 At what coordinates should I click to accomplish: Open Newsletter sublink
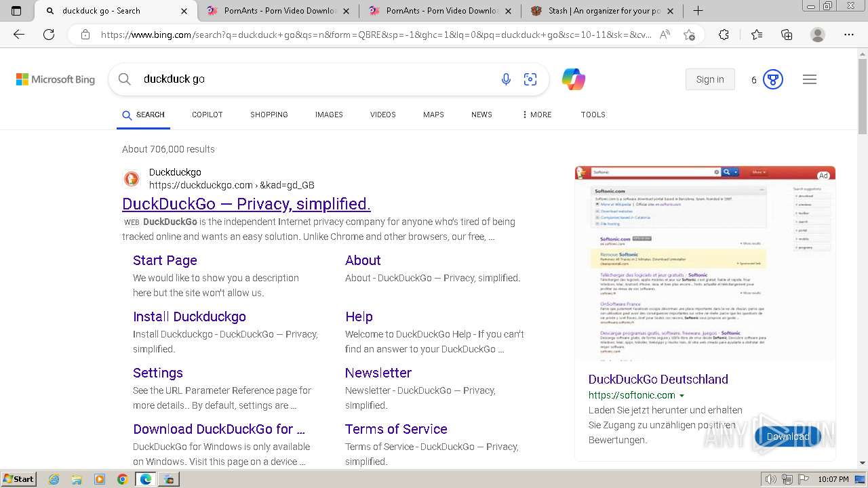pos(378,373)
